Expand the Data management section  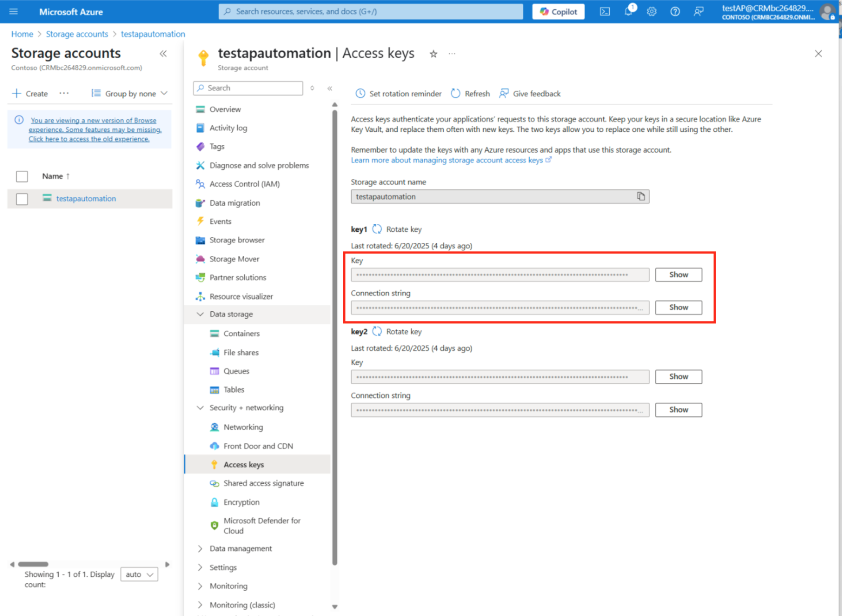coord(200,548)
